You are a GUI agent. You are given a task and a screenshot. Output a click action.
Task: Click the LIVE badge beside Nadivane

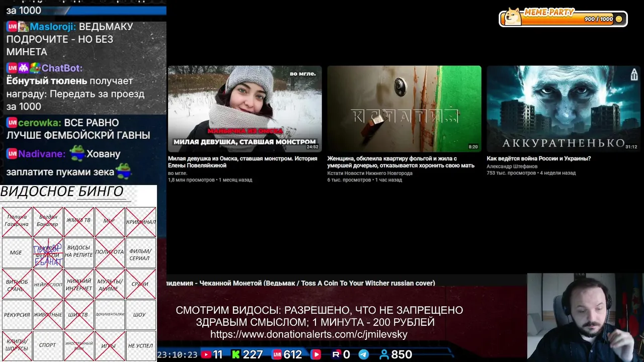[x=12, y=153]
